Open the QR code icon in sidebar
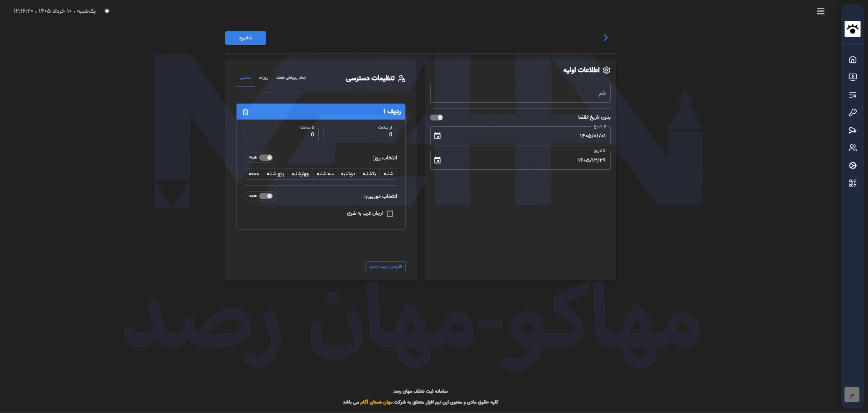868x413 pixels. (x=853, y=183)
